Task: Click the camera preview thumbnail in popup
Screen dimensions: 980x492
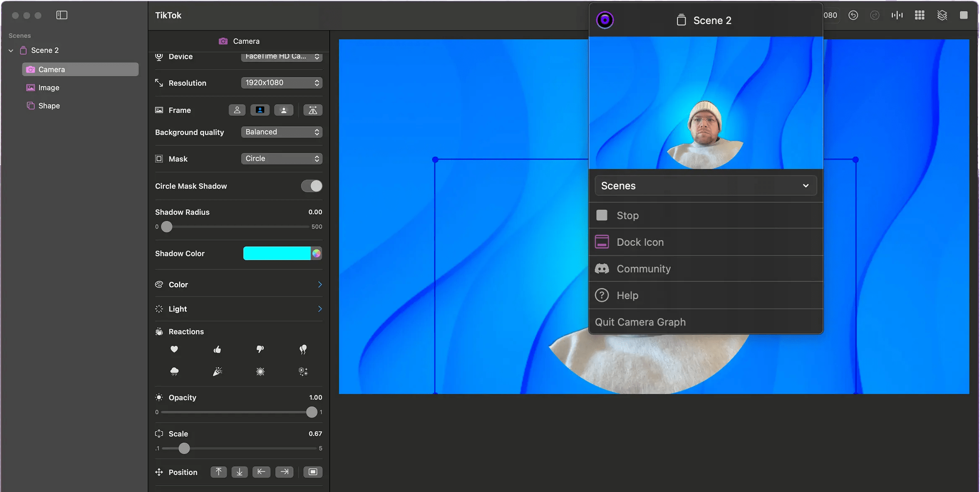Action: coord(706,103)
